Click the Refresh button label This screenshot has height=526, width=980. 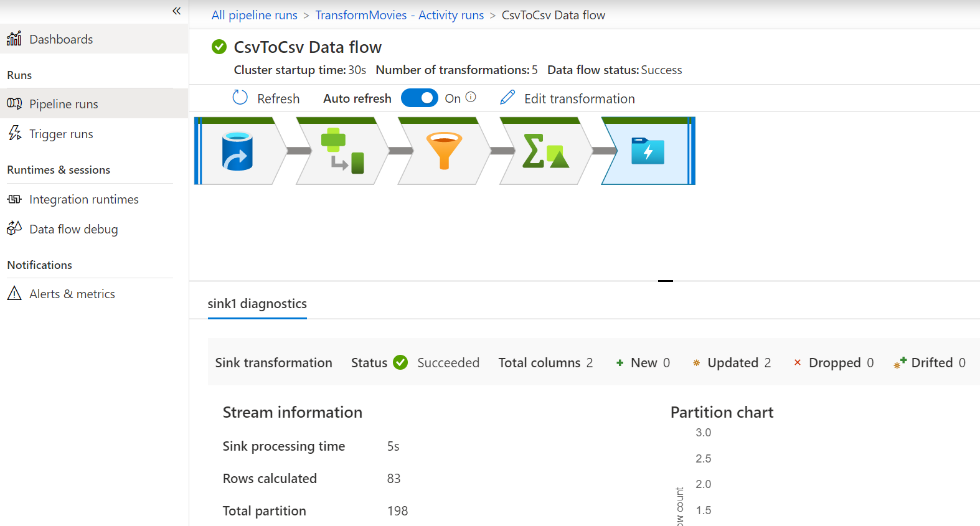[278, 98]
